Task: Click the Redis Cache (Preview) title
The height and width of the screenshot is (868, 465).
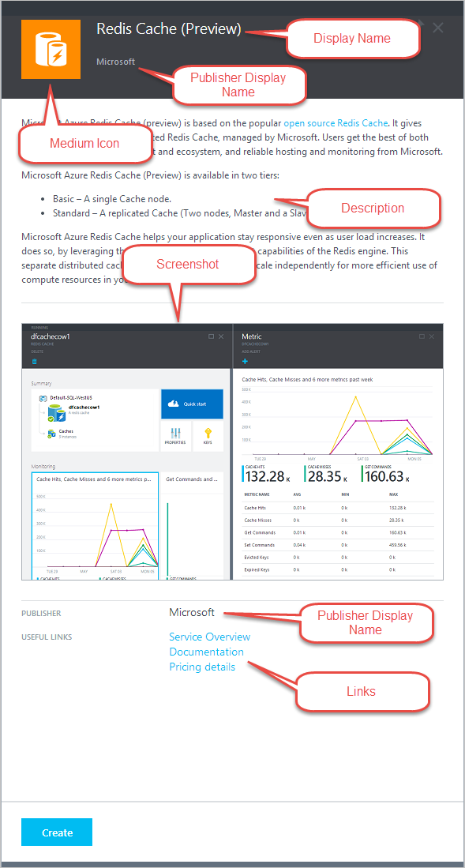Action: click(x=169, y=29)
